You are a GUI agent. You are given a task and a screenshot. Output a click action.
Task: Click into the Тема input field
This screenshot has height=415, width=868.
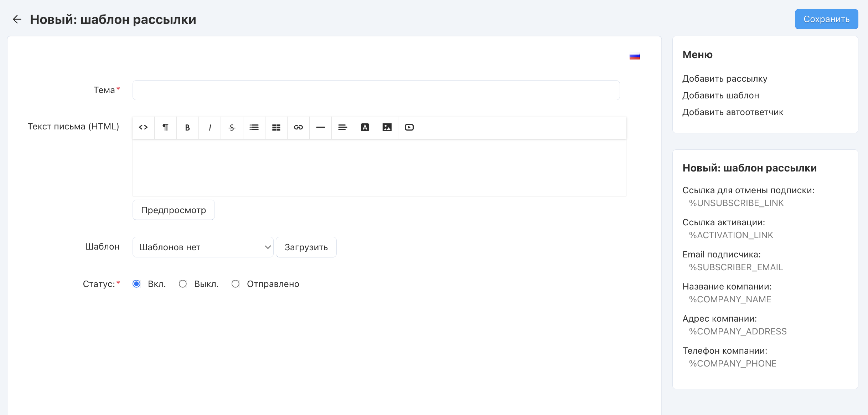pyautogui.click(x=376, y=90)
